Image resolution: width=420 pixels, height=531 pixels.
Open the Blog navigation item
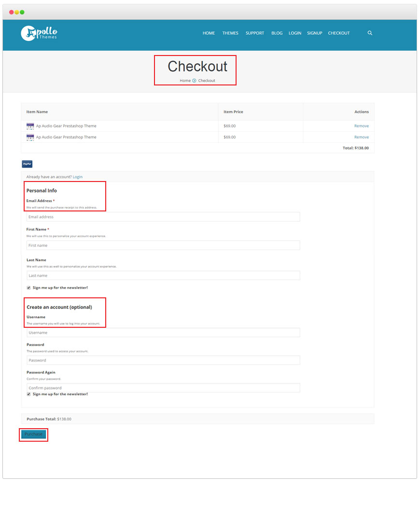(x=277, y=33)
